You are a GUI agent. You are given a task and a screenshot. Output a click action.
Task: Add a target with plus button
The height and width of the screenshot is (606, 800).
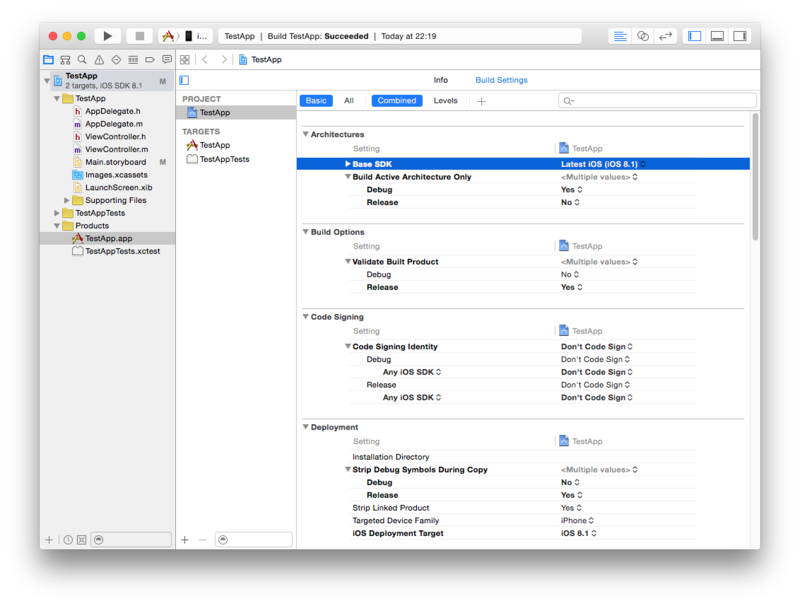185,540
